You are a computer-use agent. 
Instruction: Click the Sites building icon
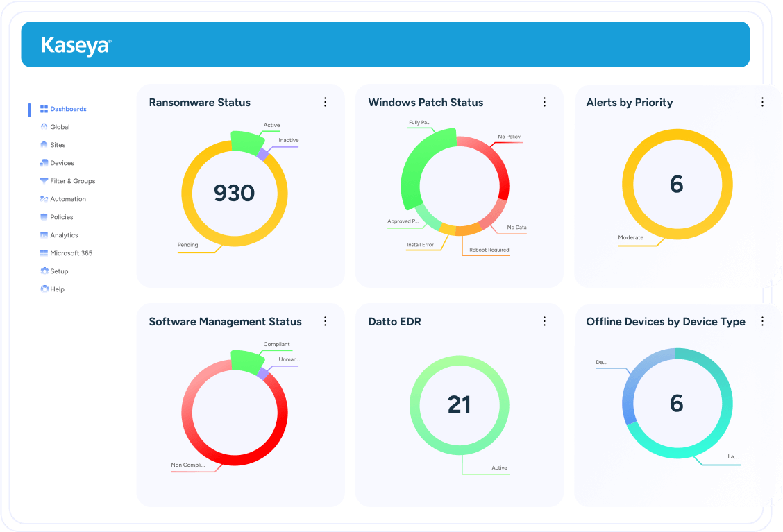tap(44, 145)
